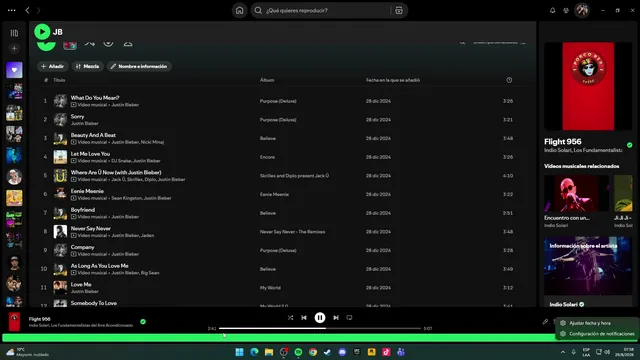Skip to next track

[x=336, y=318]
